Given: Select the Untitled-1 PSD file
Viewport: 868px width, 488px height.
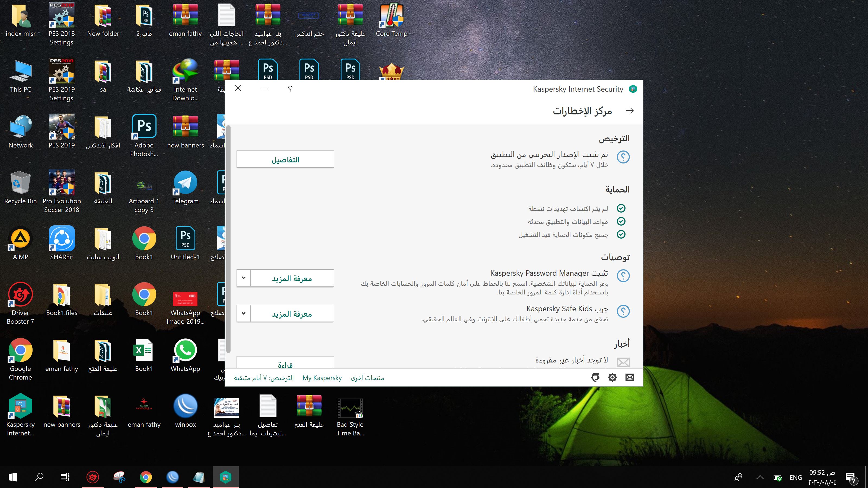Looking at the screenshot, I should coord(185,243).
